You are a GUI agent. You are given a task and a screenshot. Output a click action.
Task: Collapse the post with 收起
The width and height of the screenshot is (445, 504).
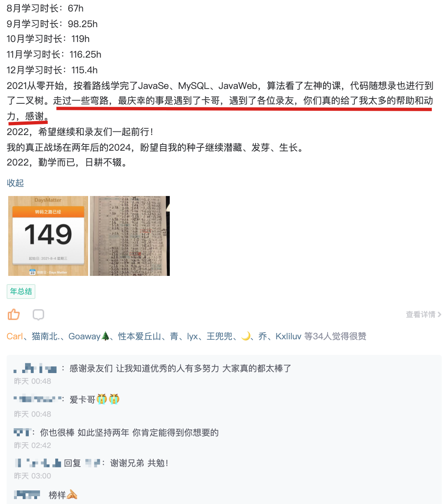point(15,183)
